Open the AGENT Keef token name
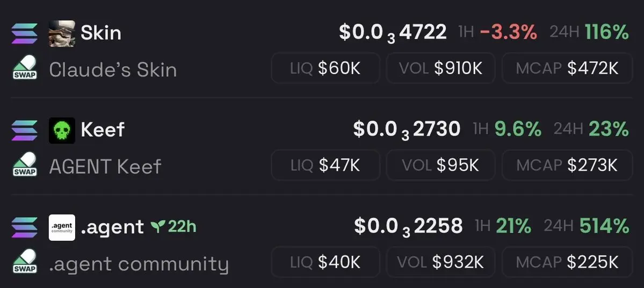 pos(105,167)
